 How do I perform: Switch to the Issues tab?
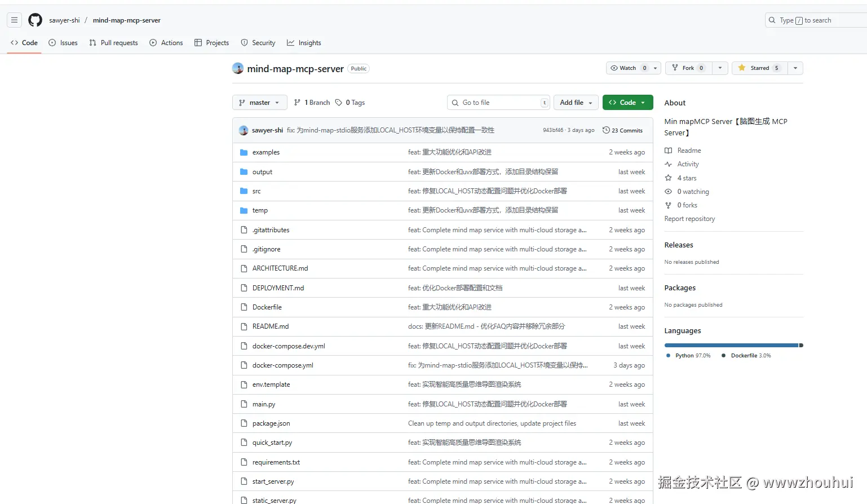(x=63, y=43)
